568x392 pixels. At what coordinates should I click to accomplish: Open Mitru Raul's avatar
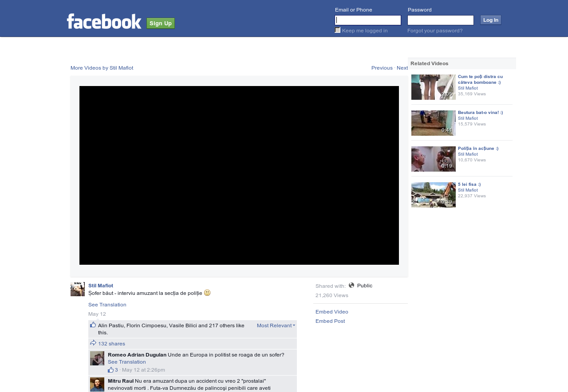pos(97,384)
